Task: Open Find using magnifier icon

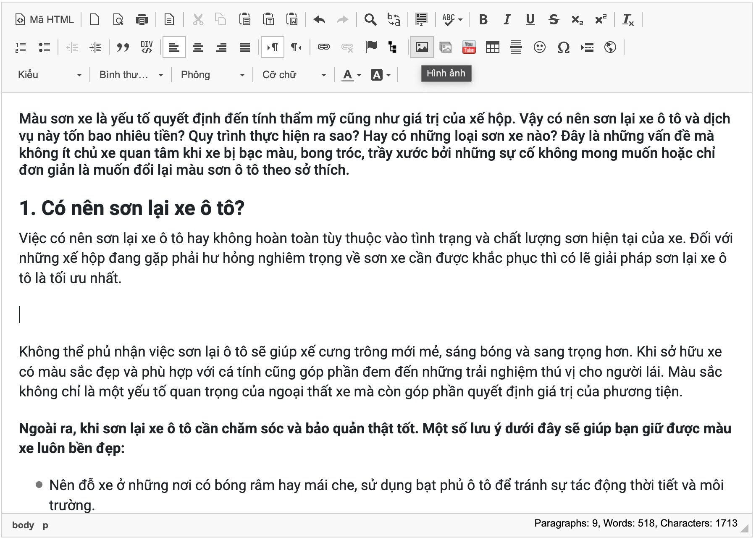Action: pyautogui.click(x=370, y=20)
